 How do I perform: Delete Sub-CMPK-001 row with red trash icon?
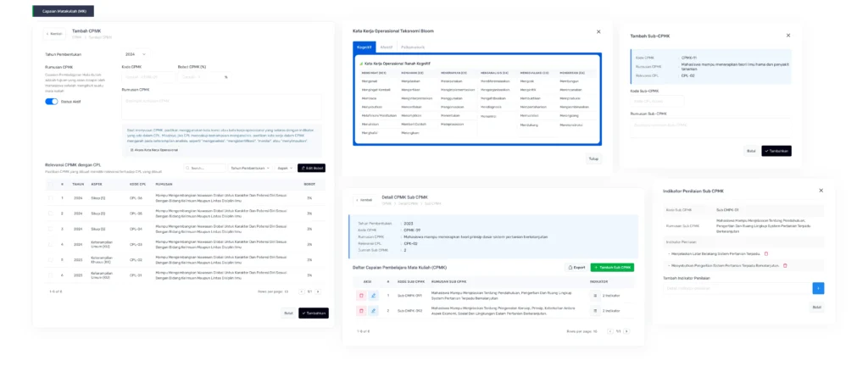click(x=361, y=296)
